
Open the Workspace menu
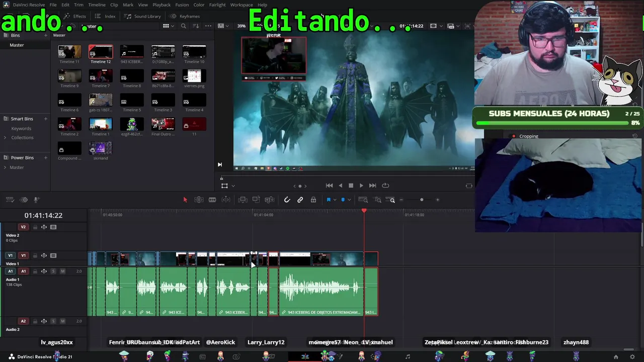point(242,5)
